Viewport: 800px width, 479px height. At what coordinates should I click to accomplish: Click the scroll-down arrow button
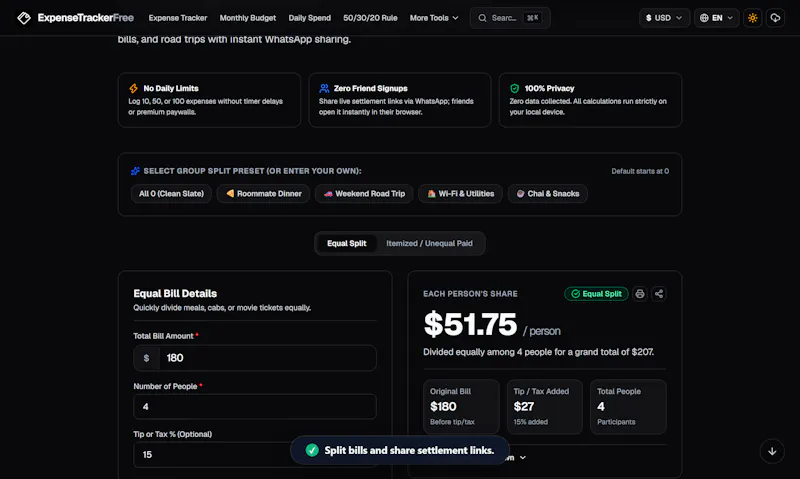pos(772,451)
